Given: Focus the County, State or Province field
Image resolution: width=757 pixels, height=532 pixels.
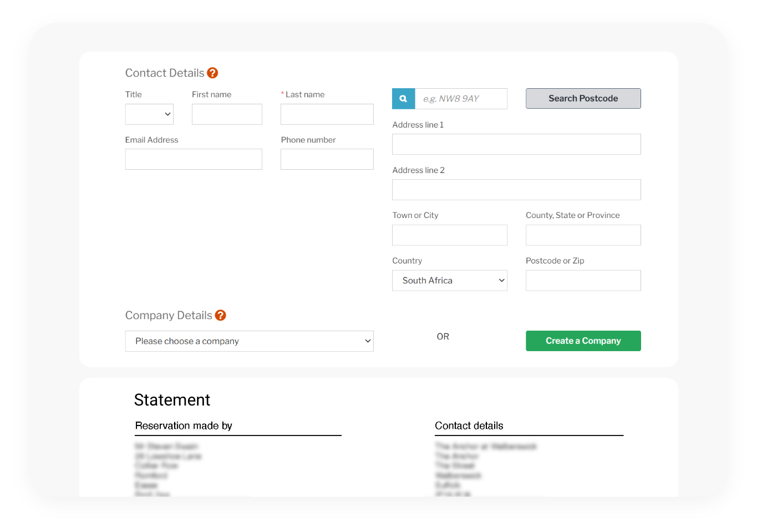Looking at the screenshot, I should [583, 235].
